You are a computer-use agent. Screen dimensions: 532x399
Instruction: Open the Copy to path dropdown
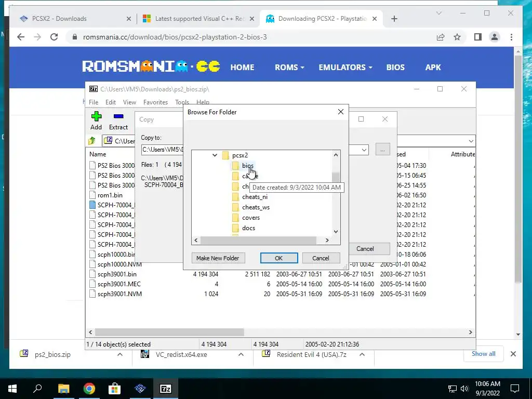364,150
